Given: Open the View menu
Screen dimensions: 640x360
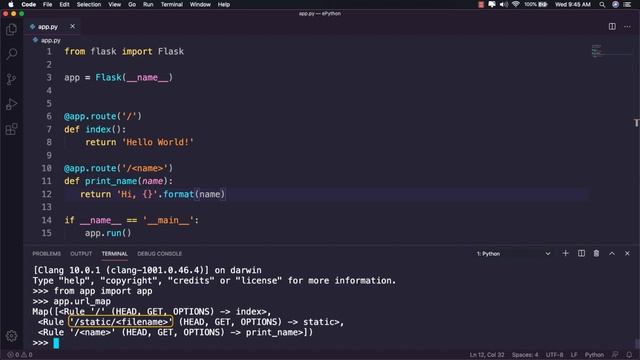Looking at the screenshot, I should coord(114,4).
